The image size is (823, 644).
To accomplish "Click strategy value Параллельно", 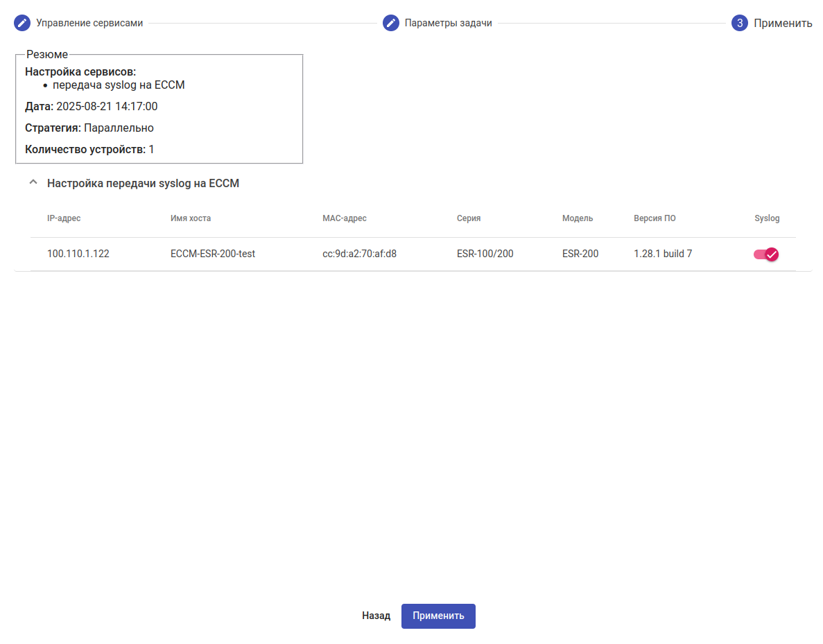I will coord(119,128).
